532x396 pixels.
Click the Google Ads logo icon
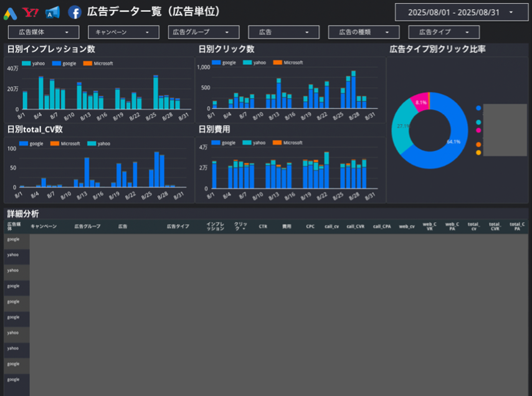click(x=11, y=12)
